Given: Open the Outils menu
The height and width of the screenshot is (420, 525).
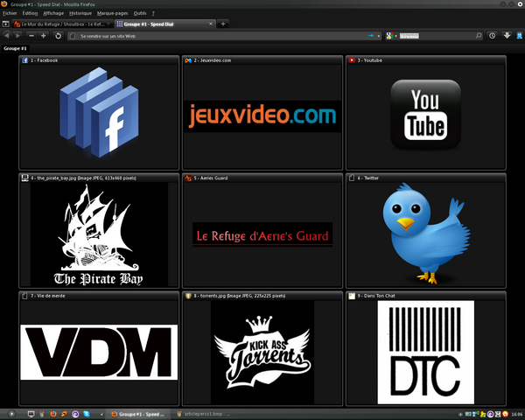Looking at the screenshot, I should (x=140, y=13).
